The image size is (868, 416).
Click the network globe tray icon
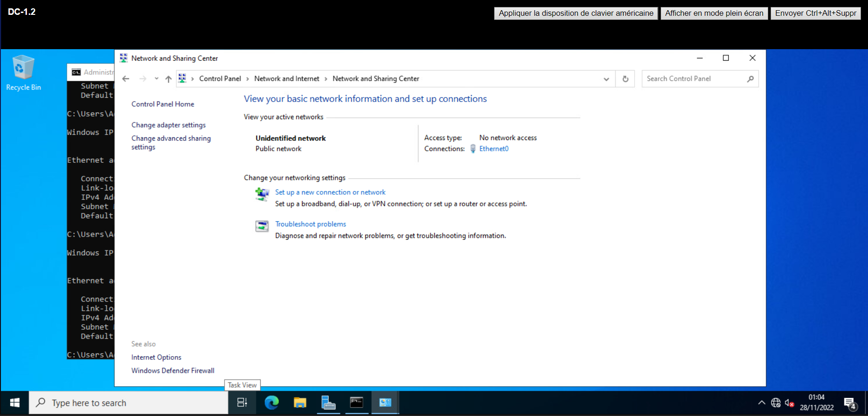pyautogui.click(x=776, y=403)
